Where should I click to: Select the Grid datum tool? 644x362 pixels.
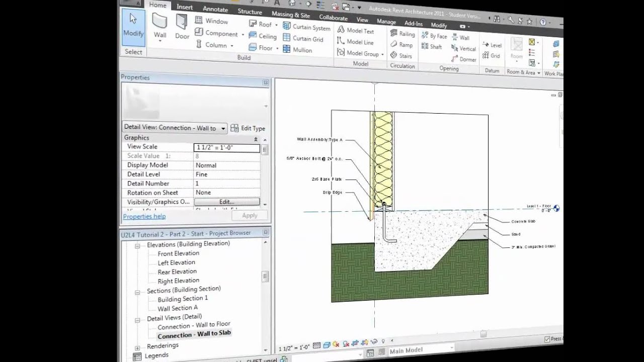click(x=491, y=56)
